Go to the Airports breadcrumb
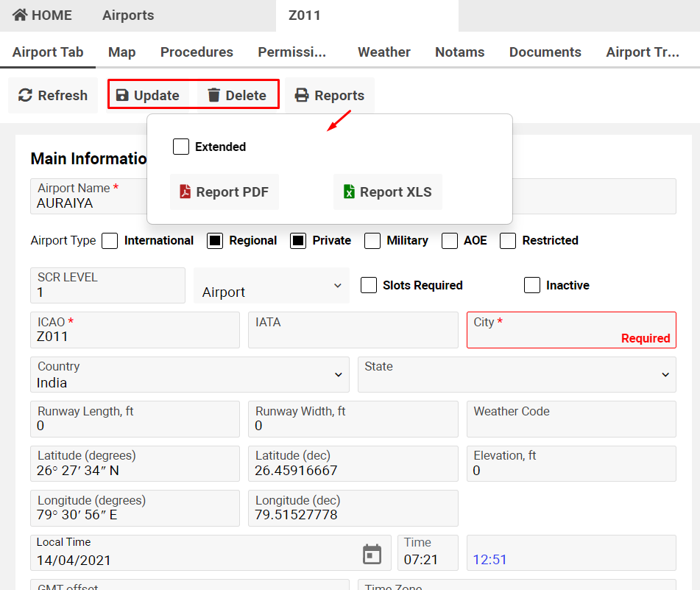The height and width of the screenshot is (590, 700). point(128,15)
